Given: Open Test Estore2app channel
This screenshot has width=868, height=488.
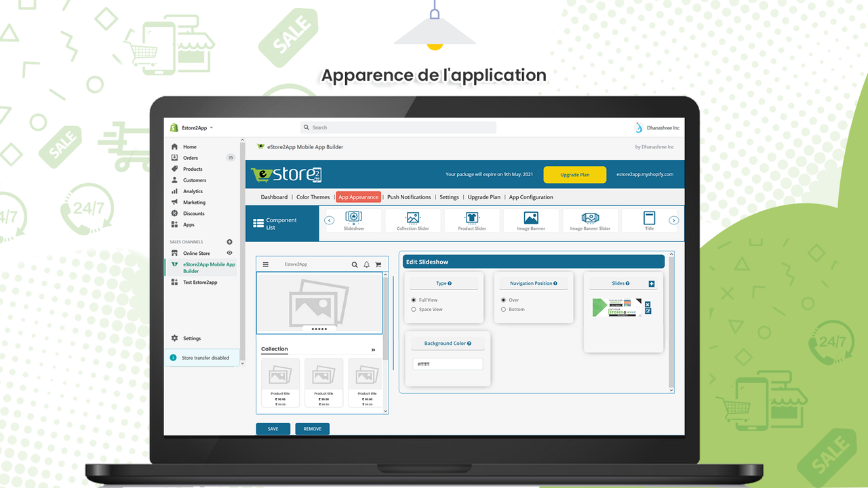Looking at the screenshot, I should pyautogui.click(x=201, y=282).
